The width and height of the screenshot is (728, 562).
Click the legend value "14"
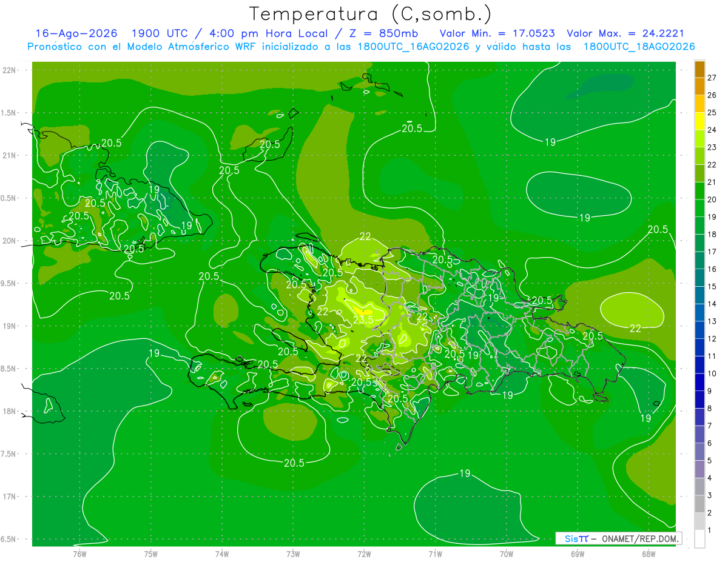(x=712, y=304)
